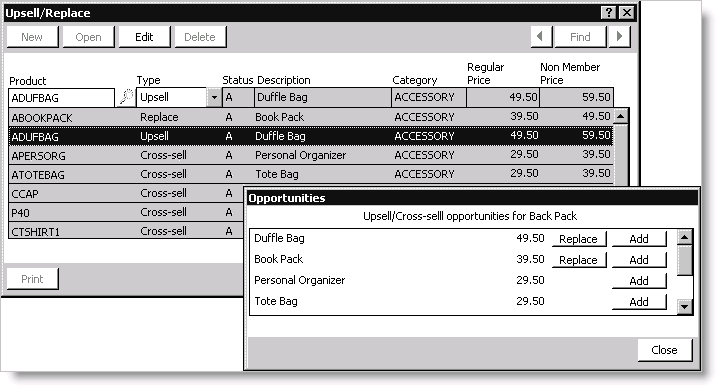
Task: Click the Non Member Price field showing 59.50
Action: pyautogui.click(x=577, y=98)
